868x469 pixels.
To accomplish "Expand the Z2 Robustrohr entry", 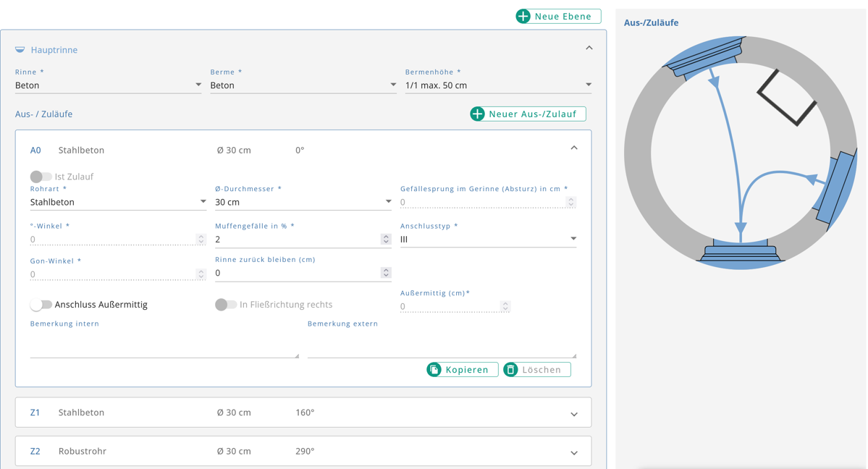I will (x=574, y=453).
